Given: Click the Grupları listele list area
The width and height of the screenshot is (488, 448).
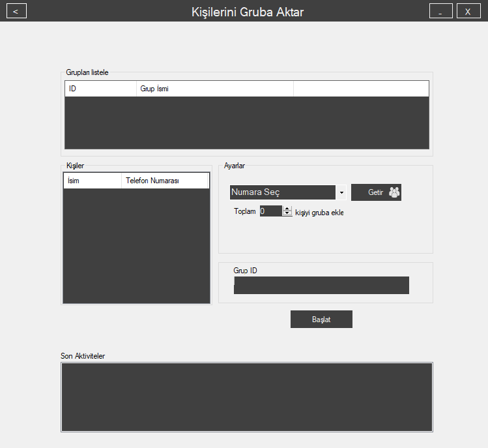Looking at the screenshot, I should (247, 115).
